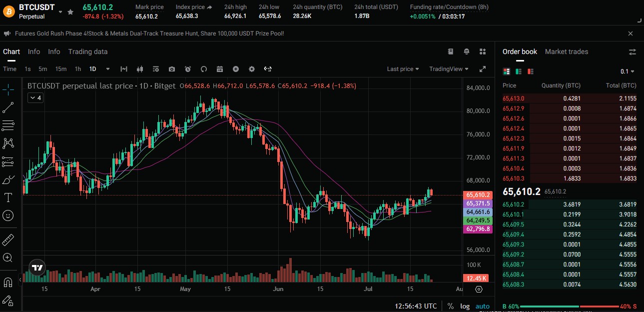The image size is (644, 312).
Task: Switch to the Order book tab
Action: coord(520,51)
